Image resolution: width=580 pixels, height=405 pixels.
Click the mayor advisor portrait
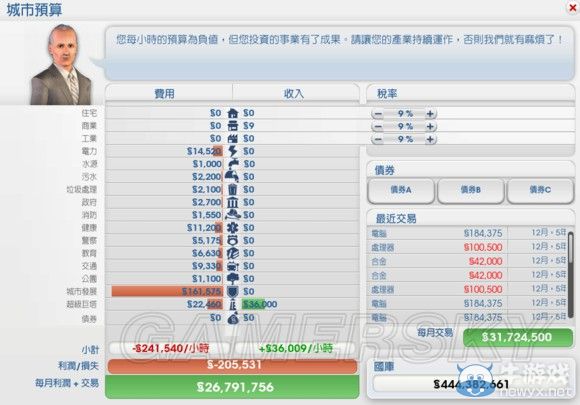coord(62,65)
